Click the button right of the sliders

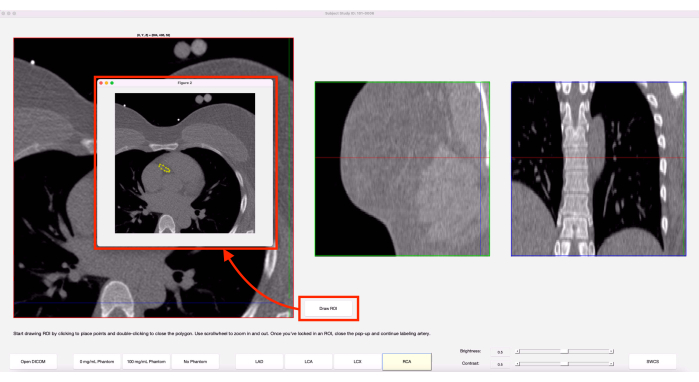pos(653,361)
